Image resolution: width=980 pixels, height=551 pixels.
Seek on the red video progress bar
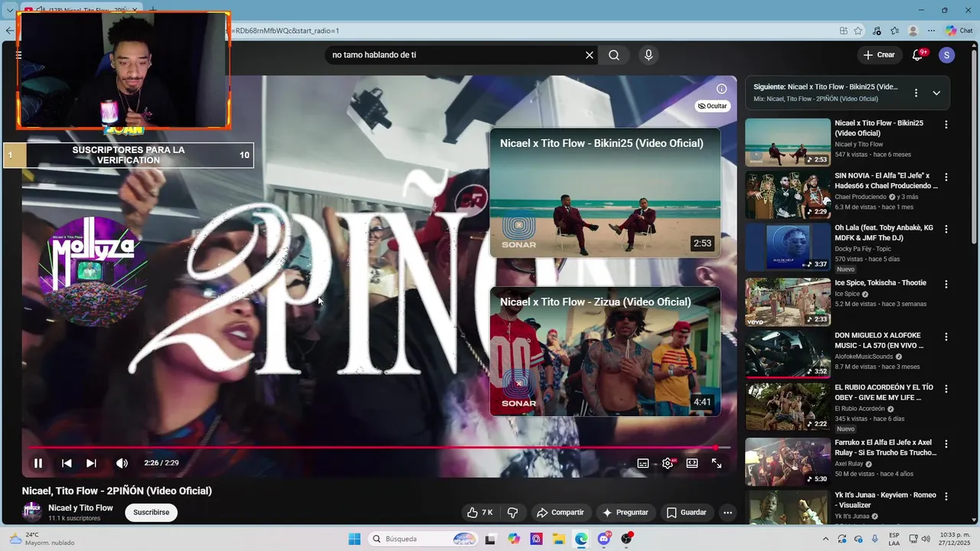tap(379, 448)
